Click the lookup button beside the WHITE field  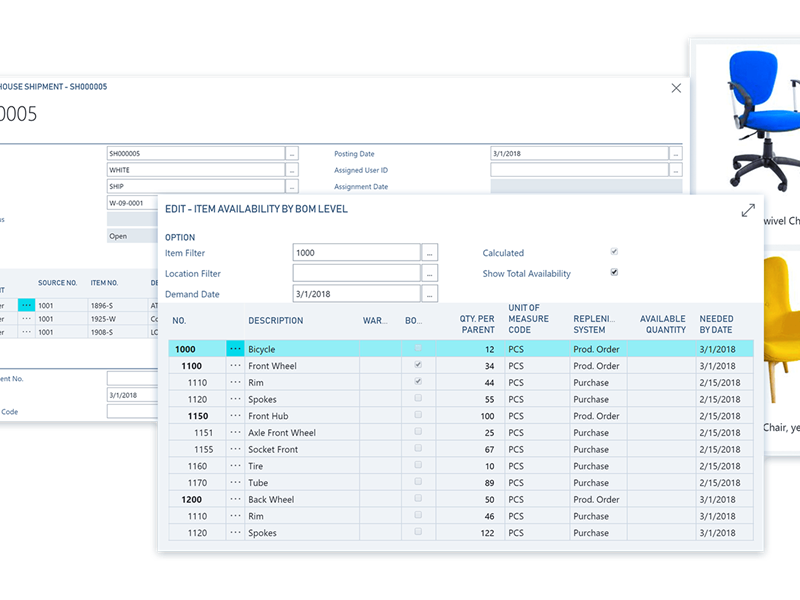(292, 170)
